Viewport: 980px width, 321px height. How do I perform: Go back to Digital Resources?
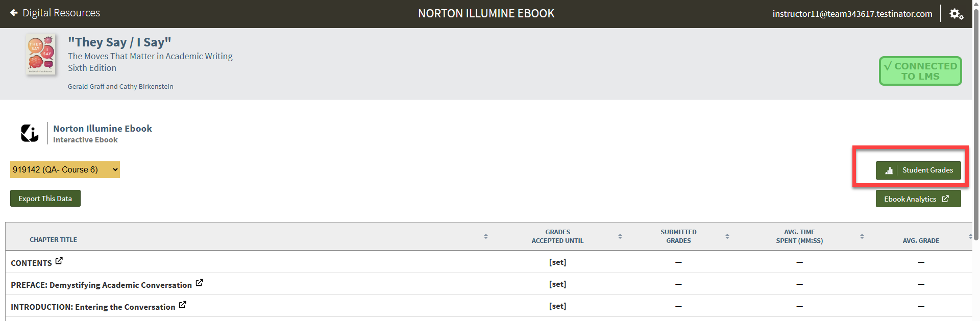(55, 13)
